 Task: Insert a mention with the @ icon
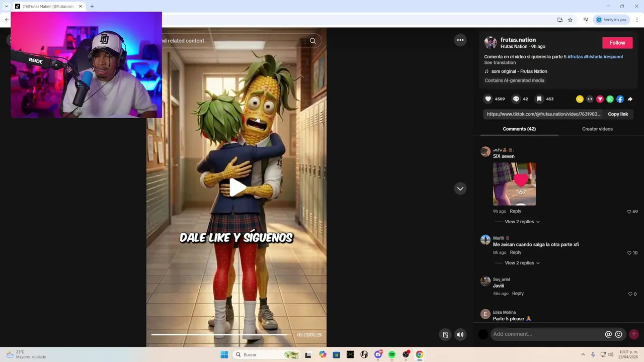[608, 334]
